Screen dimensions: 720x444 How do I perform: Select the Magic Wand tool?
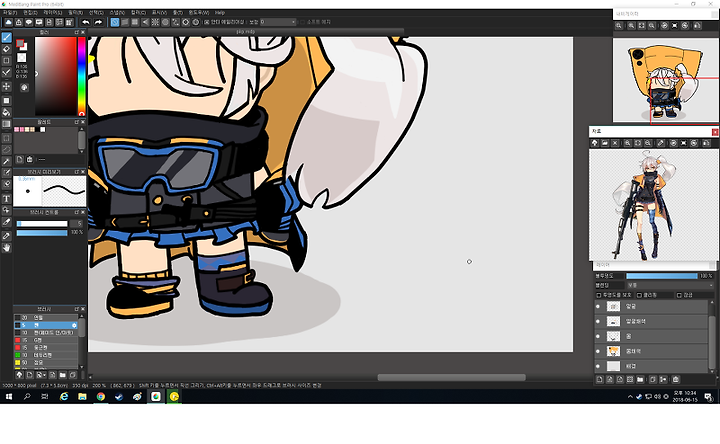click(6, 161)
